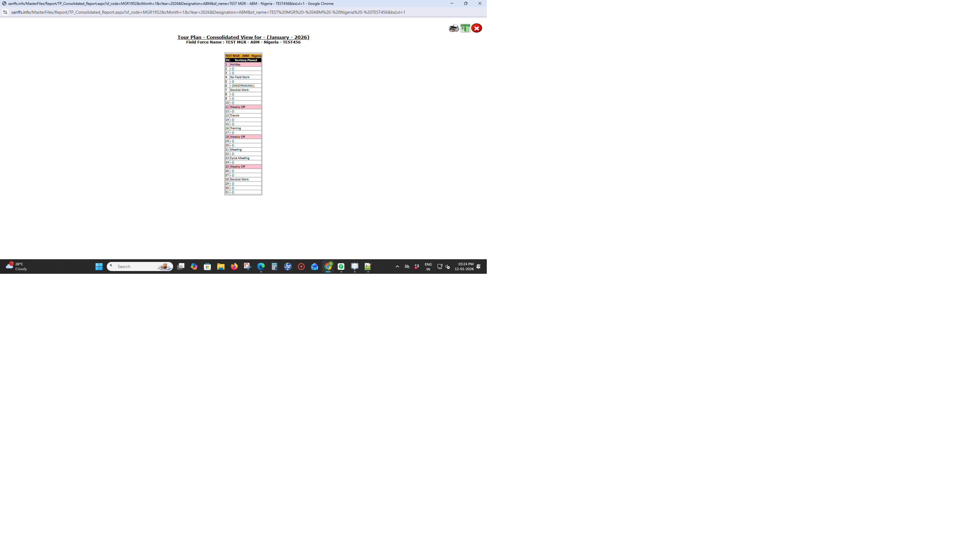The width and height of the screenshot is (980, 550).
Task: Open weather widget showing 26°C Cloudy
Action: click(16, 266)
